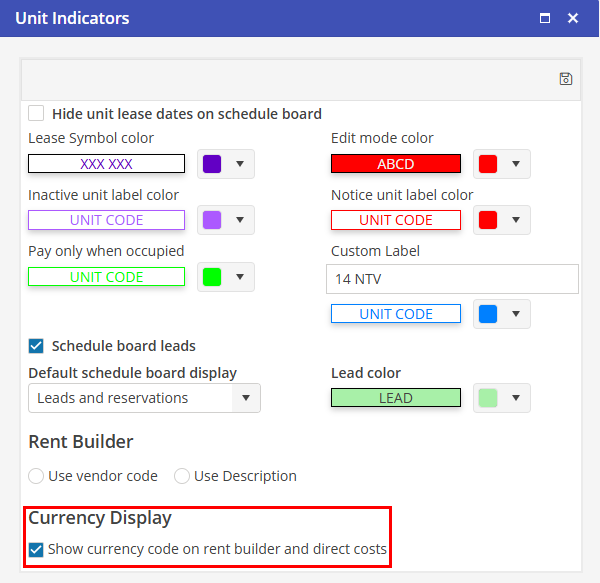Screen dimensions: 600x583
Task: Close the Unit Indicators dialog
Action: coord(573,18)
